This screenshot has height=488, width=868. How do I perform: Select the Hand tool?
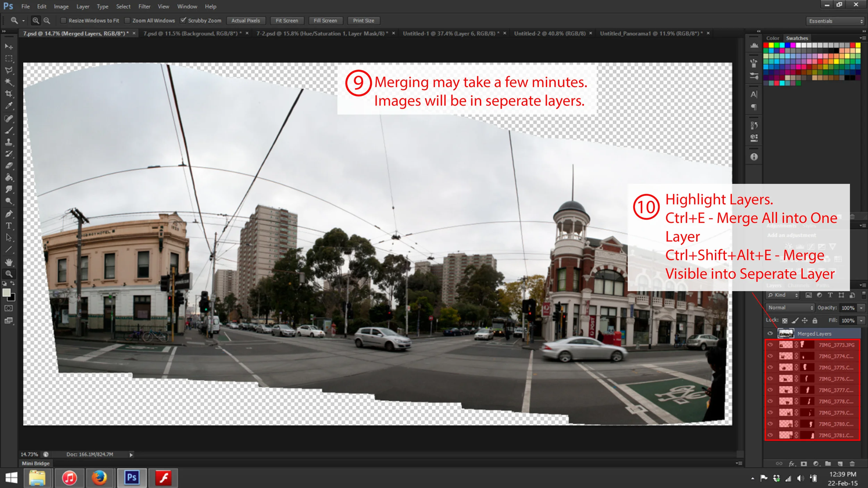(9, 262)
